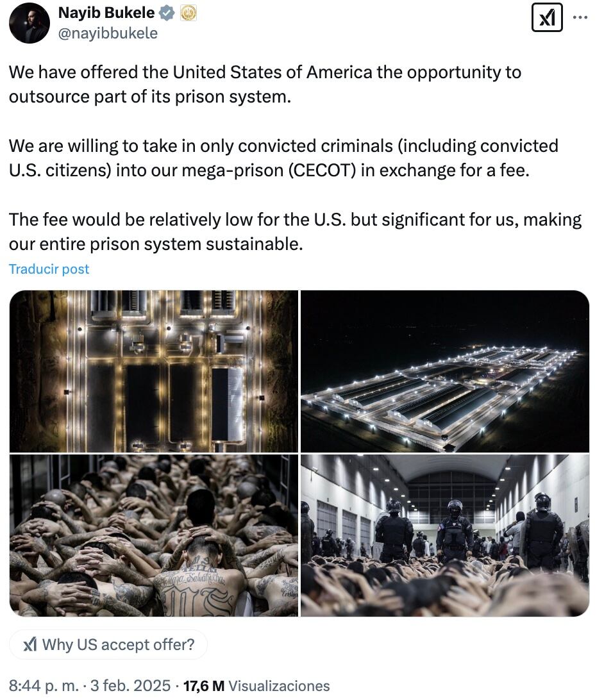Image resolution: width=604 pixels, height=700 pixels.
Task: Open Grok via the top-right icon
Action: (x=547, y=17)
